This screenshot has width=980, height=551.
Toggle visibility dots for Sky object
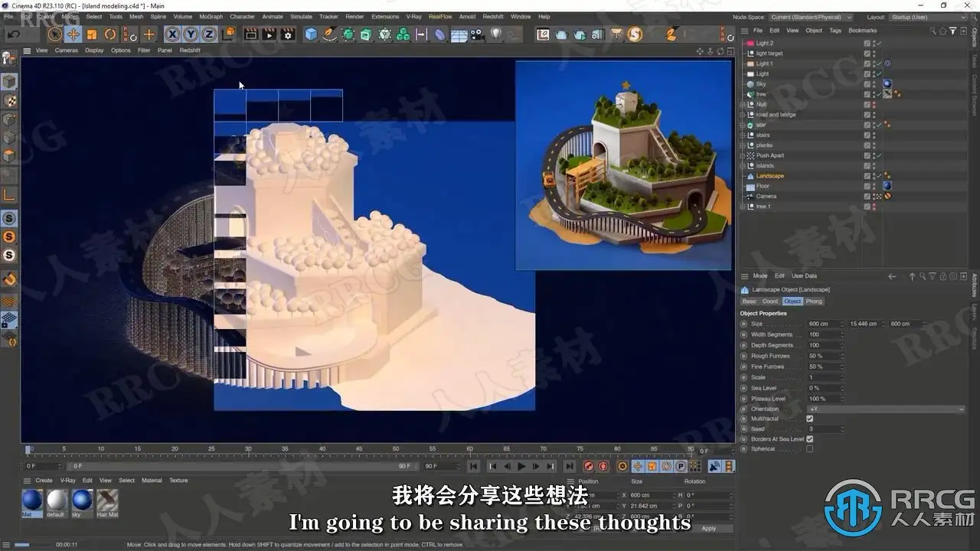[874, 84]
